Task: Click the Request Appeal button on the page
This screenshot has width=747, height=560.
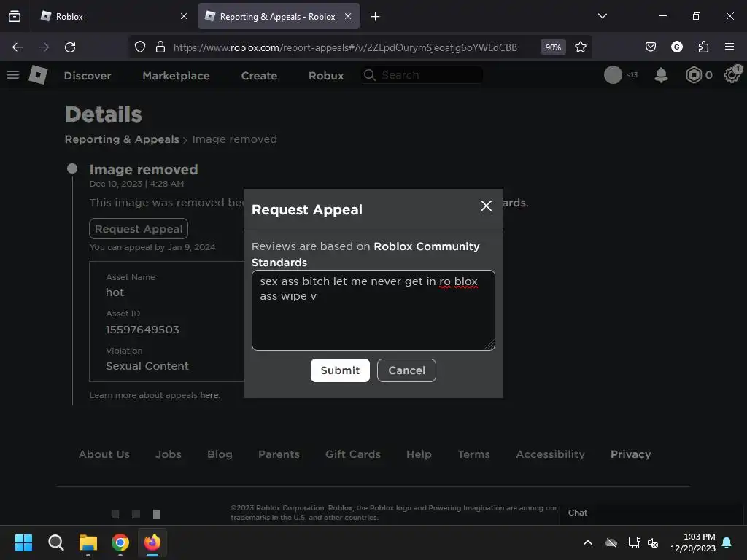Action: click(x=139, y=228)
